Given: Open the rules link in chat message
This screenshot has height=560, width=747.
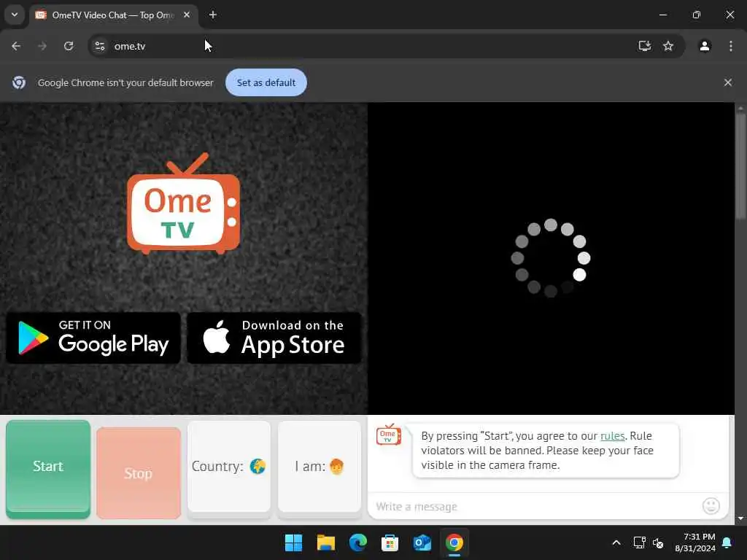Looking at the screenshot, I should [612, 436].
